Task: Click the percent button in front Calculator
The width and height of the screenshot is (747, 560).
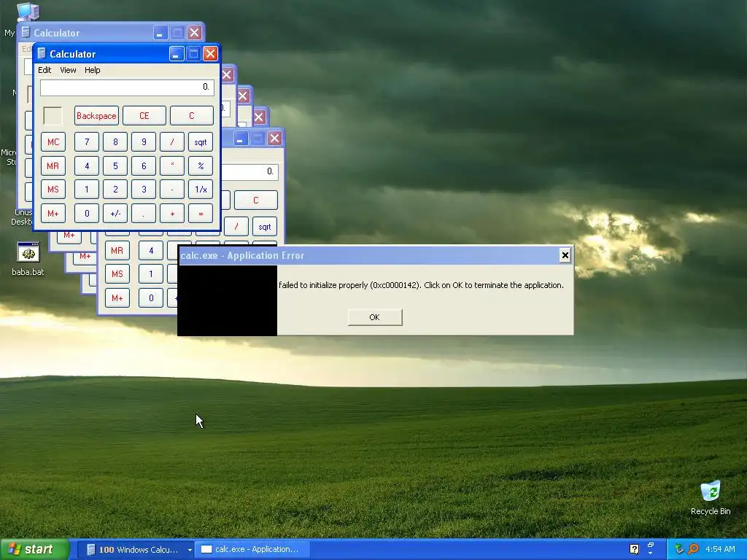Action: click(x=201, y=166)
